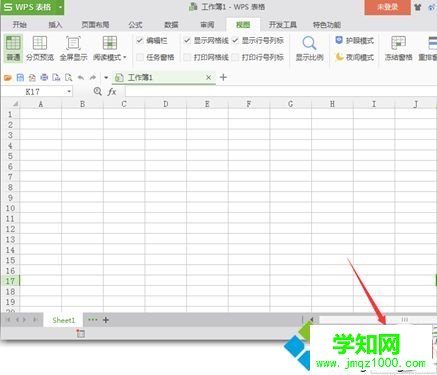Screen dimensions: 437x375
Task: Select the Sheet1 worksheet tab
Action: [63, 320]
